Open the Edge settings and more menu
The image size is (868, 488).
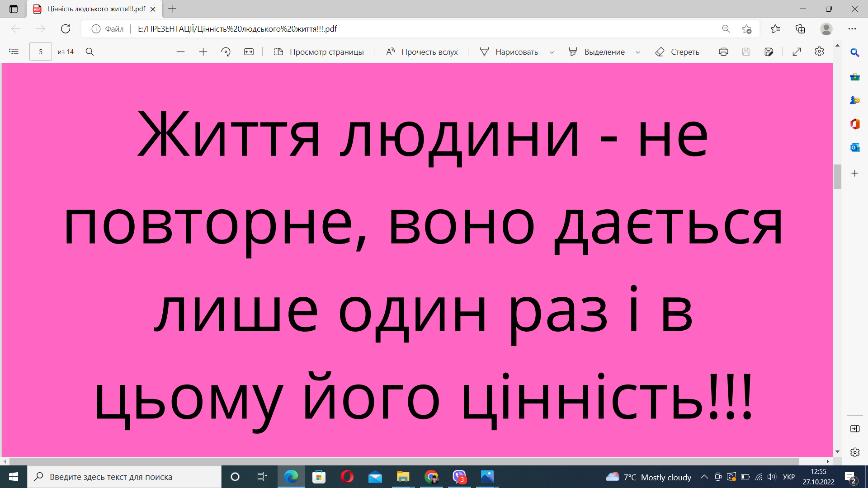tap(852, 29)
